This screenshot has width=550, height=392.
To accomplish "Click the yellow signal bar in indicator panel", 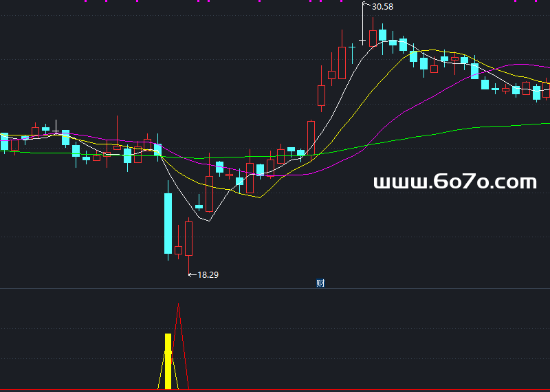I will [168, 361].
